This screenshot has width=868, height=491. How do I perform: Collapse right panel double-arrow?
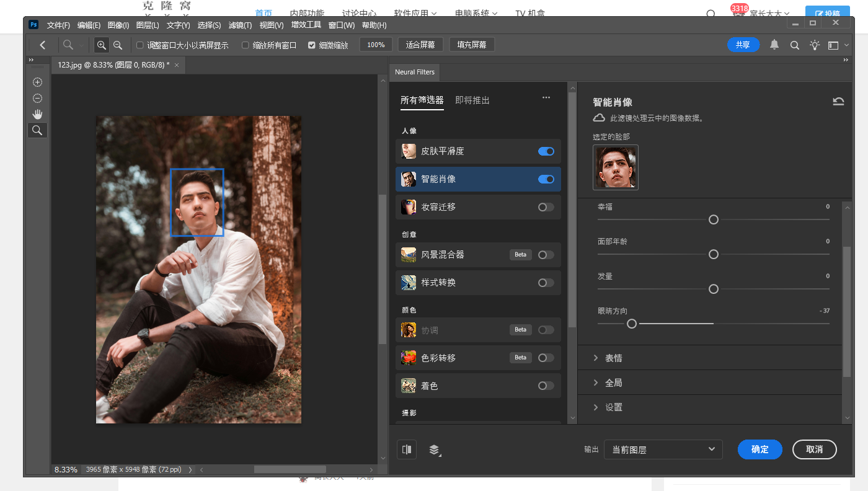846,60
